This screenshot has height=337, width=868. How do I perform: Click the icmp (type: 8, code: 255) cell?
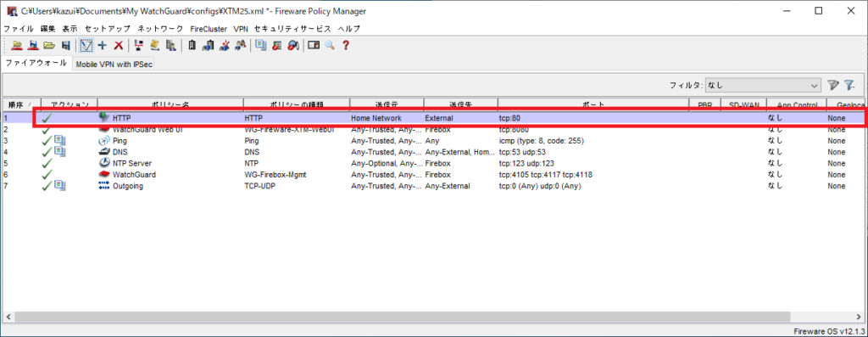[x=541, y=141]
